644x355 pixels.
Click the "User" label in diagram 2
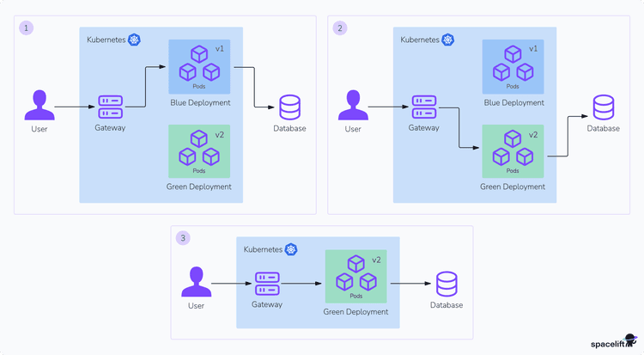(353, 129)
